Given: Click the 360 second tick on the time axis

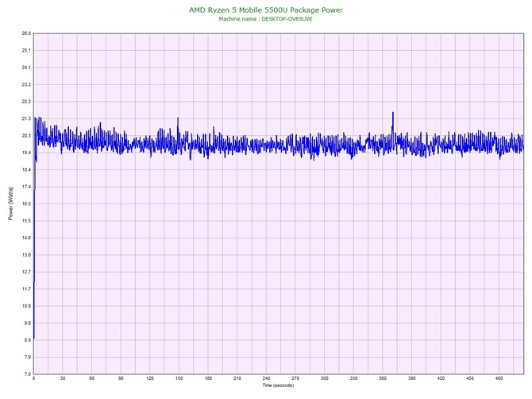Looking at the screenshot, I should (383, 379).
